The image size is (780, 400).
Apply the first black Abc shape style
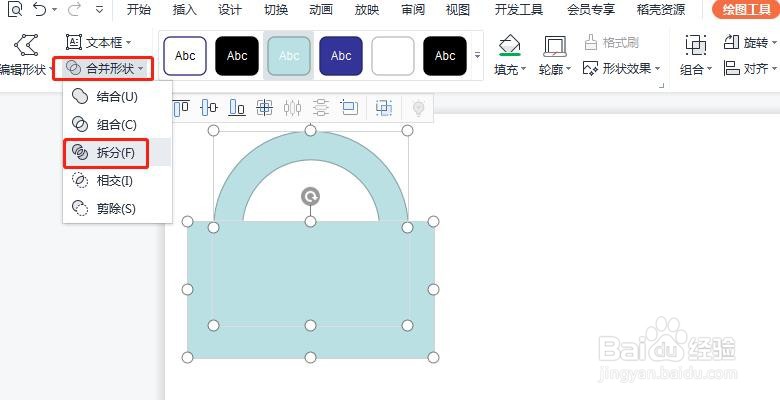click(237, 56)
